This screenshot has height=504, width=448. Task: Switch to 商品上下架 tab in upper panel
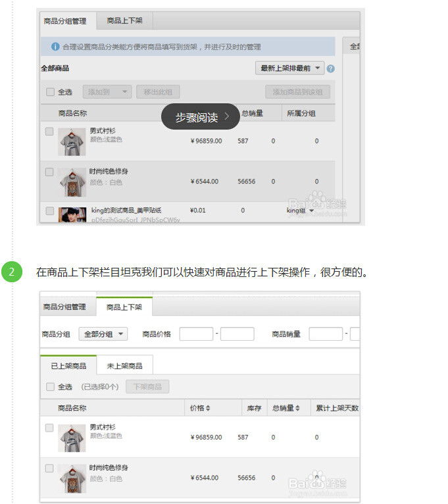pos(125,21)
